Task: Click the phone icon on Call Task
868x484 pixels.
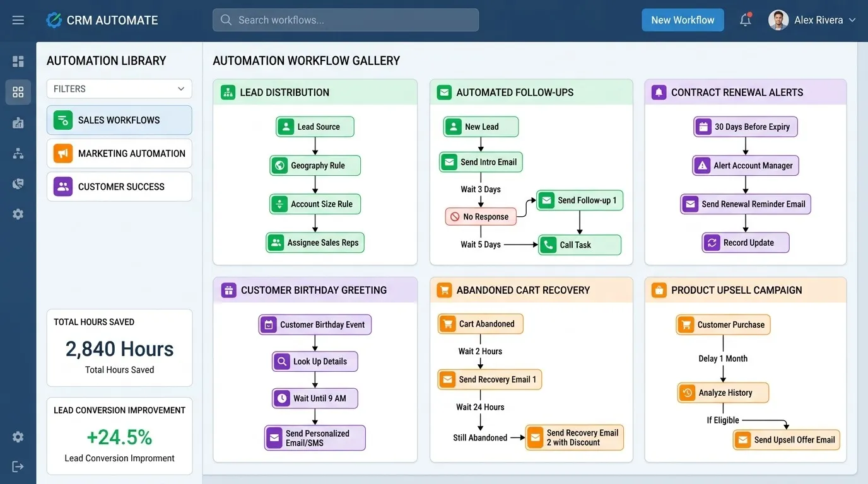Action: 548,245
